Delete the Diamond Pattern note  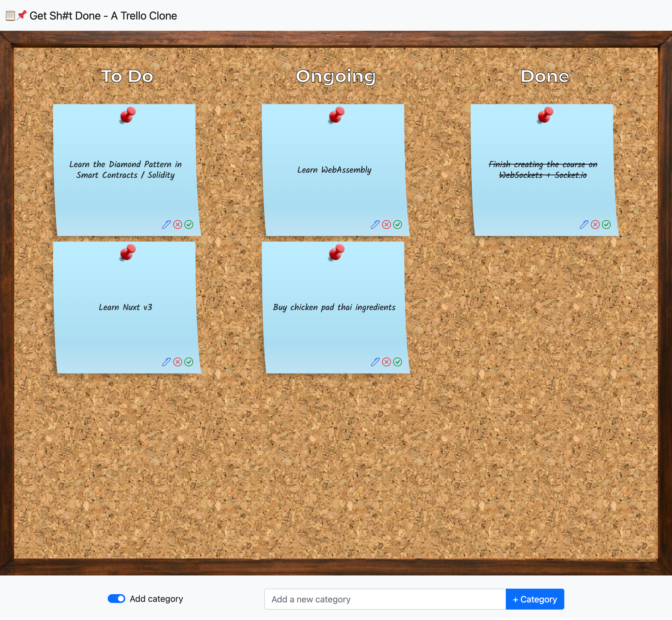[178, 225]
